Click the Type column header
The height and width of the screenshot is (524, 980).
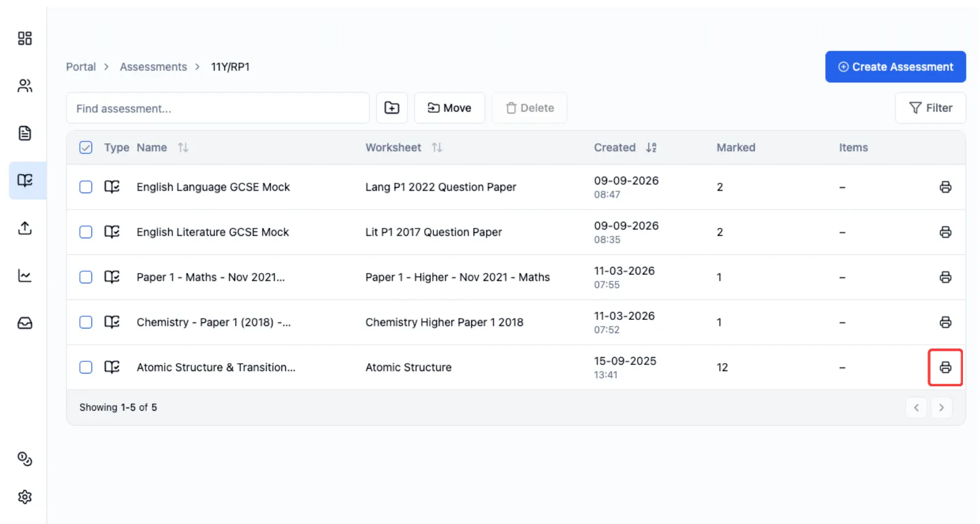pos(116,147)
